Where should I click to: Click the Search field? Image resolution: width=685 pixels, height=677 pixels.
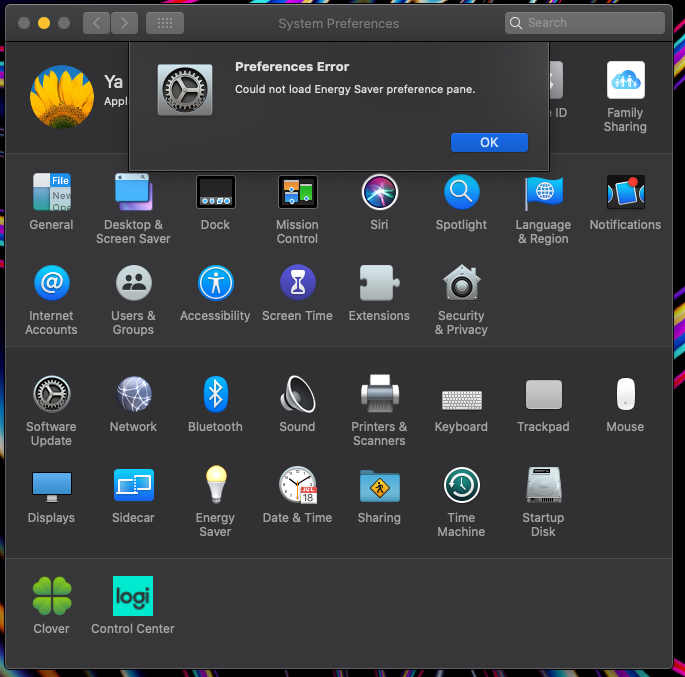point(585,23)
